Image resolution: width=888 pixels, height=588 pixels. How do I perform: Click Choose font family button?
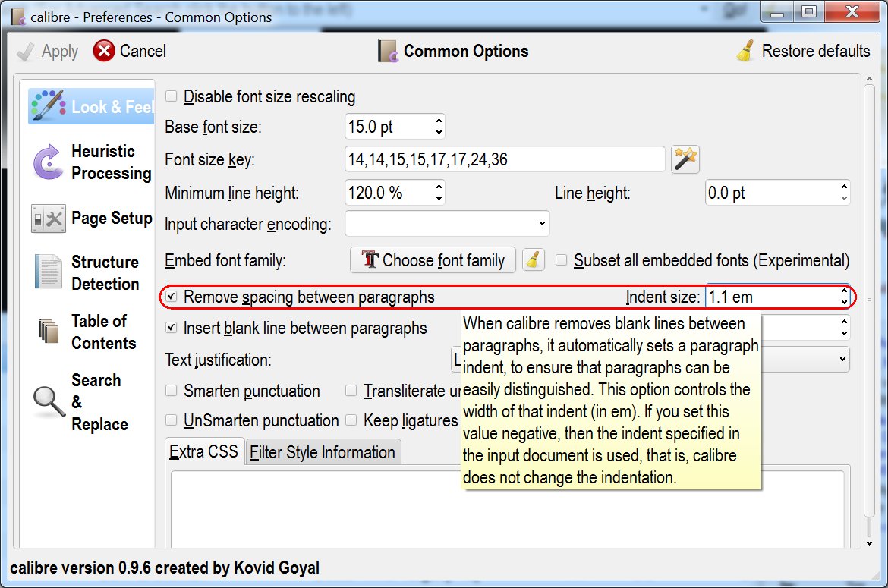[433, 260]
